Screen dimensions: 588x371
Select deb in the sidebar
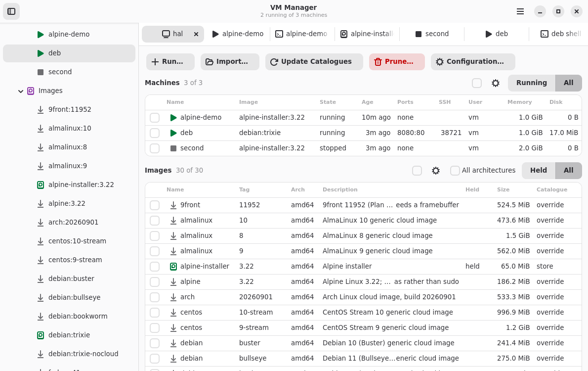pos(69,53)
